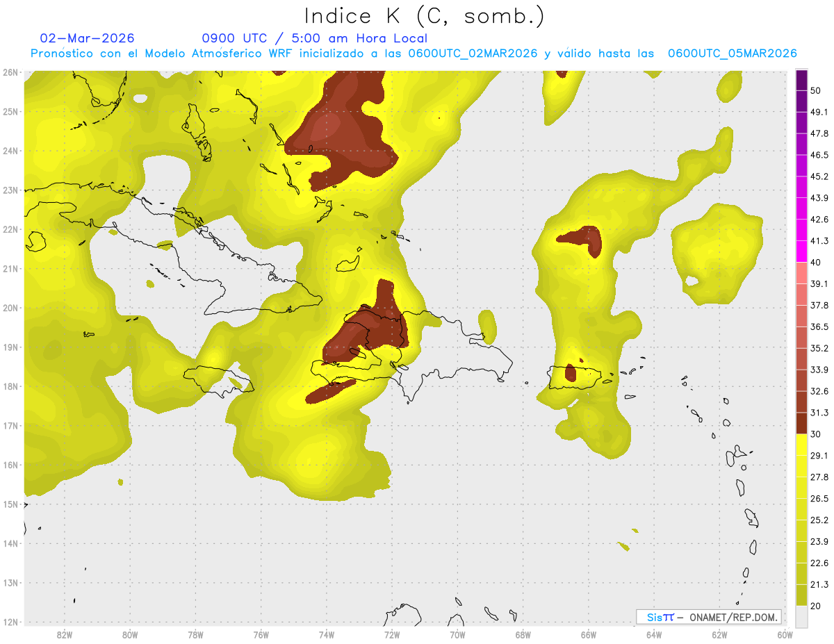Click the colorbar value '50'
834x644 pixels.
pyautogui.click(x=816, y=90)
